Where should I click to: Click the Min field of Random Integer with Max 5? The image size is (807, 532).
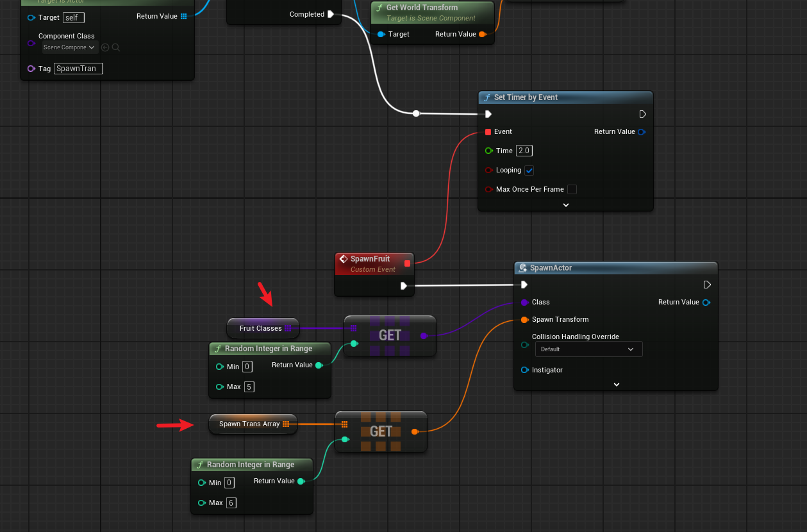(247, 367)
